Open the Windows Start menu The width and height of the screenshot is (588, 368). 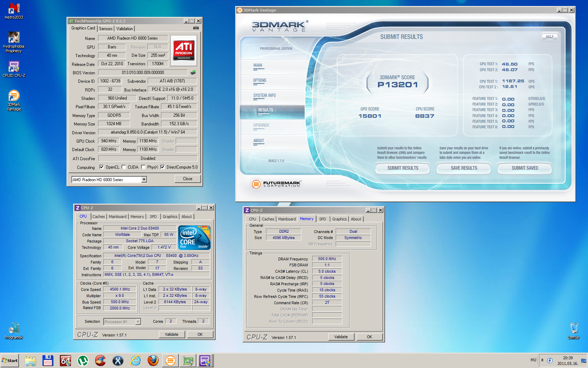9,361
